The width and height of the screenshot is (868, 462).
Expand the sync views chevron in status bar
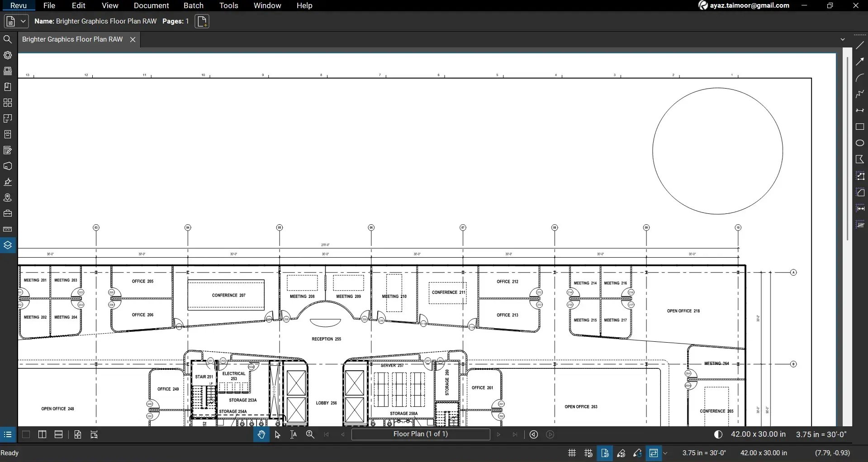point(666,453)
